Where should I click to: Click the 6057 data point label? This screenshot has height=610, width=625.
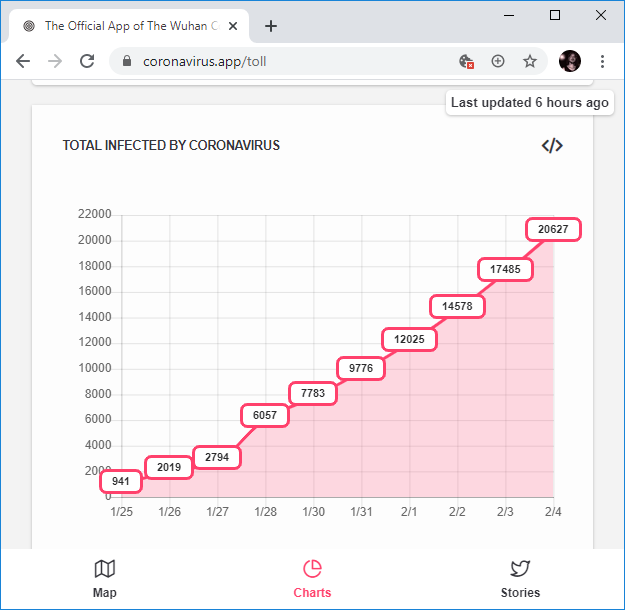[x=265, y=415]
